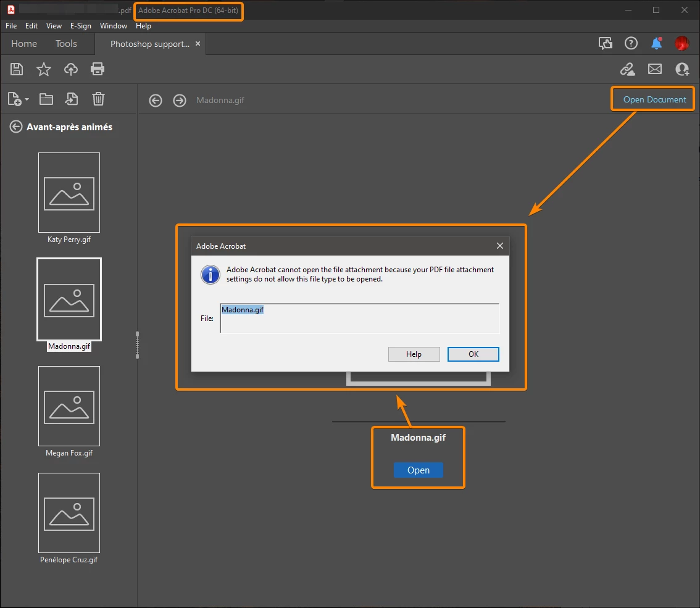This screenshot has height=608, width=700.
Task: Click the blue Open button under Madonna.gif
Action: (x=419, y=470)
